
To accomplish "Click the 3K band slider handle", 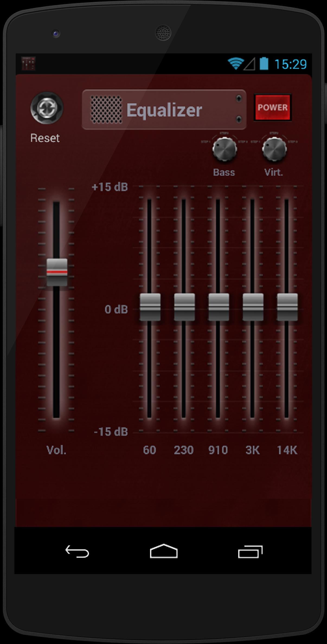I will (253, 307).
